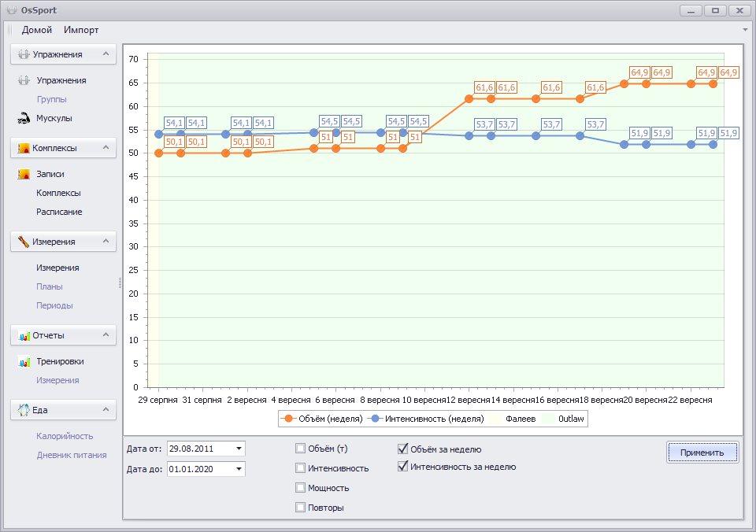
Task: Uncheck Объём за неделю checkbox
Action: [x=404, y=449]
